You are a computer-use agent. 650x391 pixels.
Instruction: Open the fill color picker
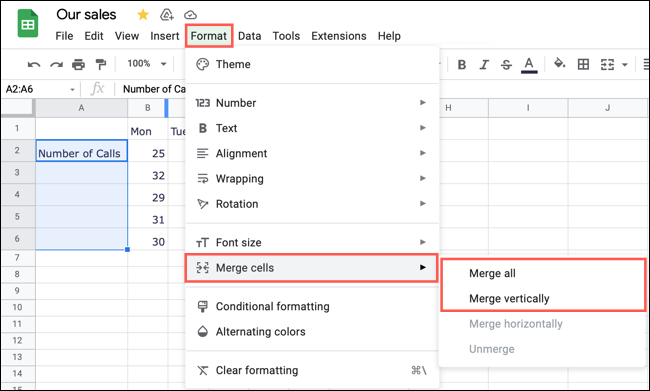560,64
